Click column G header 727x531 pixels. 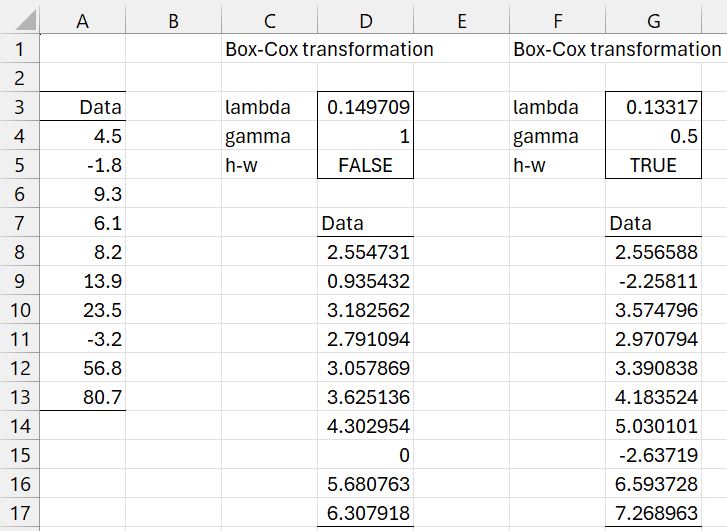[x=653, y=18]
